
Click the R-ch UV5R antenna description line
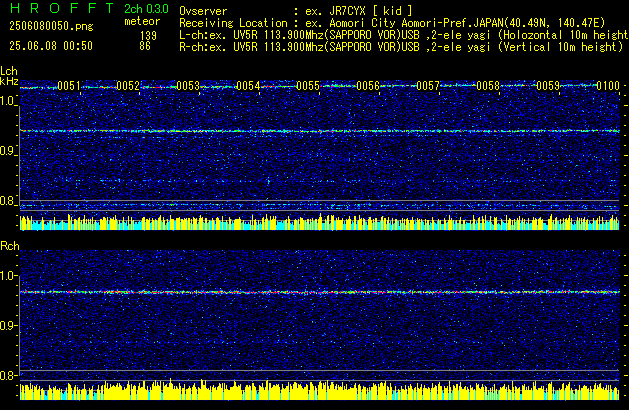pyautogui.click(x=401, y=47)
